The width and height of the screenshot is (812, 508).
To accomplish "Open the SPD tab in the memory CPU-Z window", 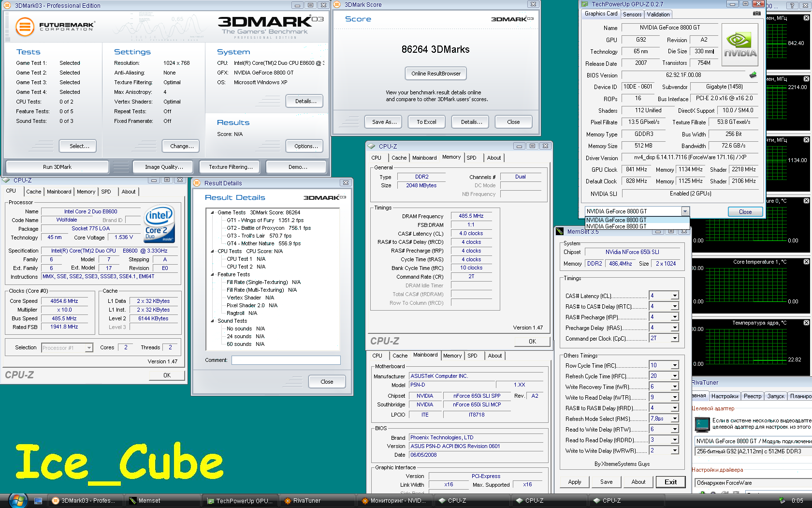I will click(x=471, y=158).
